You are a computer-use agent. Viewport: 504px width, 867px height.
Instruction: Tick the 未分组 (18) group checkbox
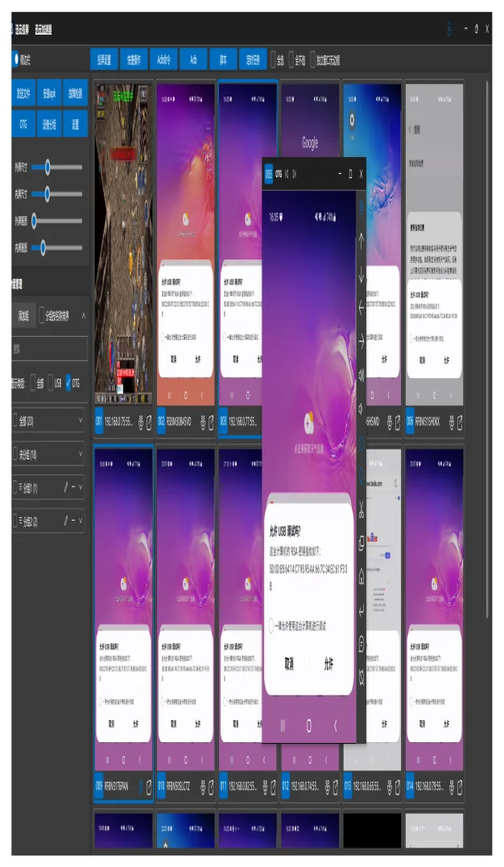tap(15, 454)
